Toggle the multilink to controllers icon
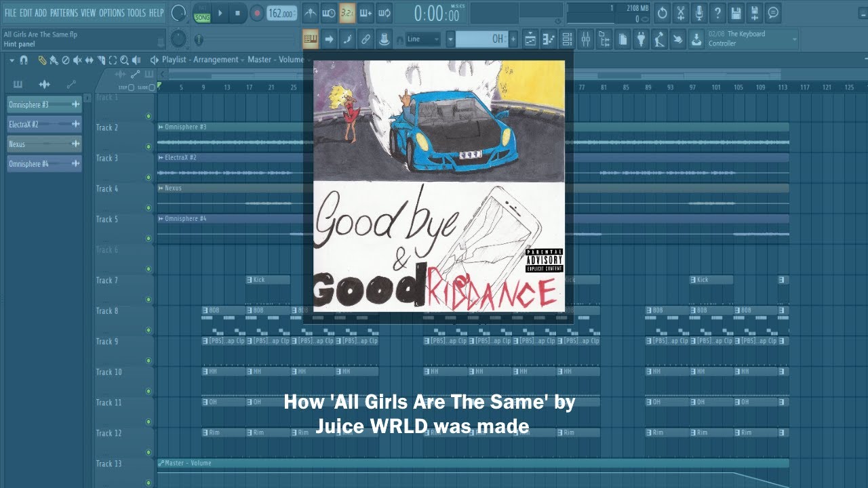The height and width of the screenshot is (488, 868). (366, 39)
